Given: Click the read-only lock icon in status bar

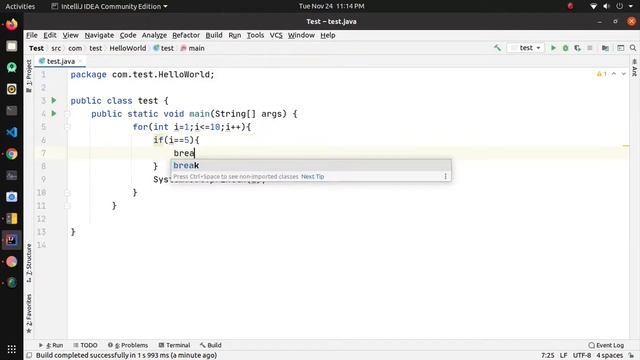Looking at the screenshot, I should (x=631, y=356).
